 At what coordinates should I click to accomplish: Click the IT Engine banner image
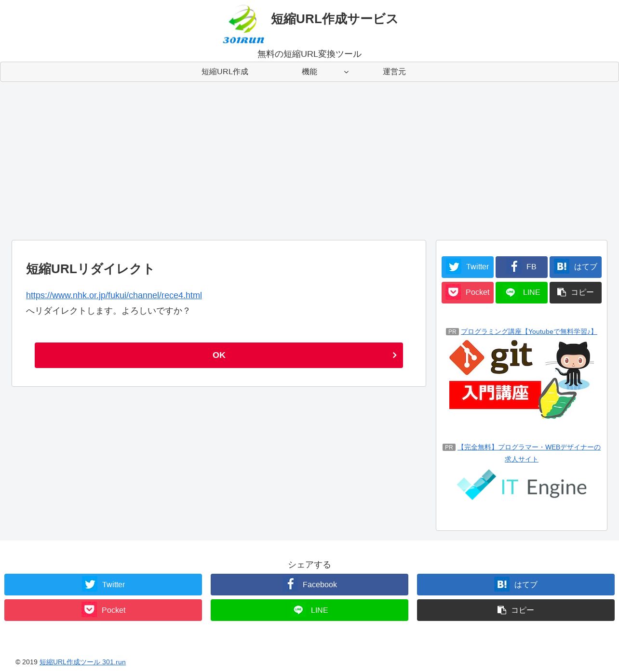(522, 485)
